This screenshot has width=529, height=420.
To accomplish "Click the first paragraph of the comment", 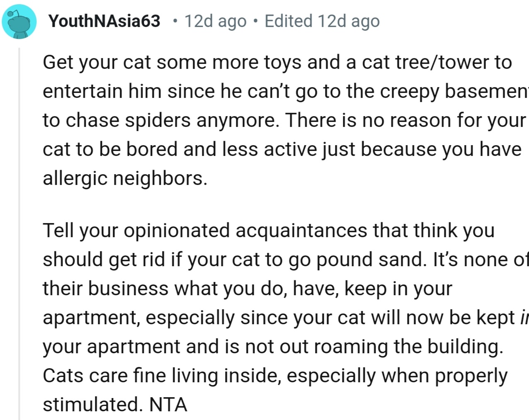I will click(249, 120).
